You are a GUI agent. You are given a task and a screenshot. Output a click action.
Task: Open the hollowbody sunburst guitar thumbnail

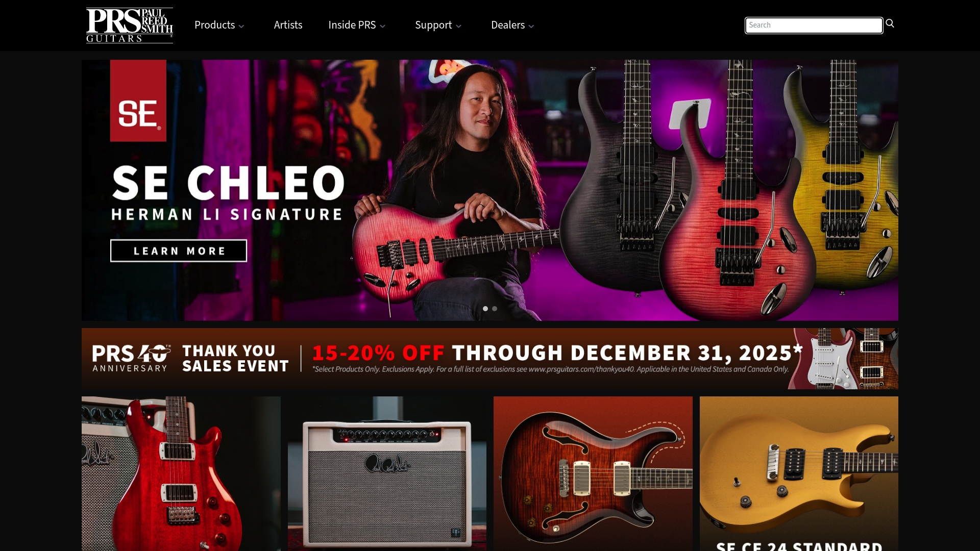593,473
